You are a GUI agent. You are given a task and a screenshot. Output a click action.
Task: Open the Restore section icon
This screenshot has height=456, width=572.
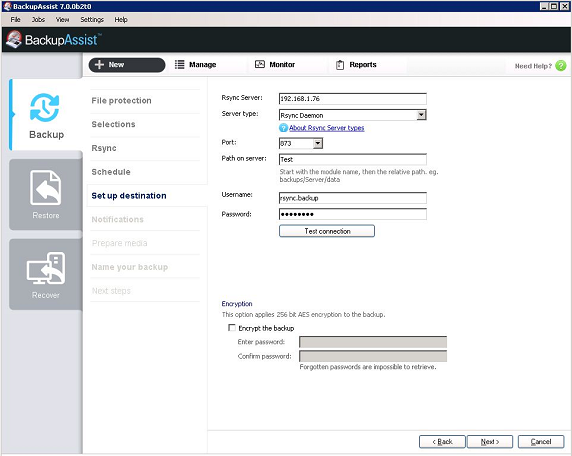click(46, 188)
